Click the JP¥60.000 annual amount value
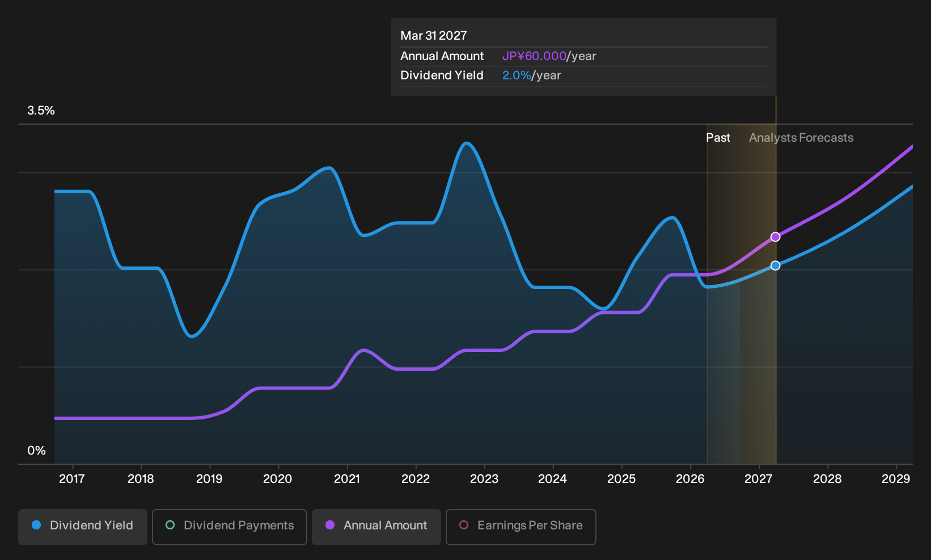Screen dimensions: 931x560 pyautogui.click(x=534, y=56)
